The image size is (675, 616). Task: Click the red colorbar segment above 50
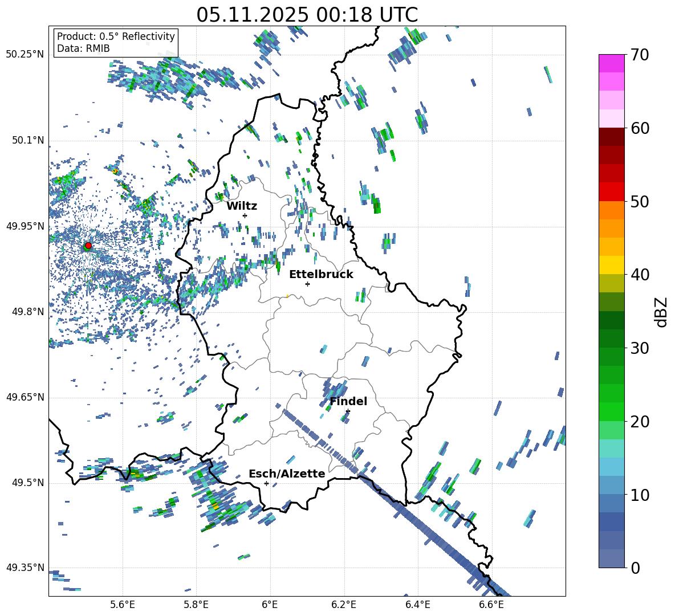612,192
